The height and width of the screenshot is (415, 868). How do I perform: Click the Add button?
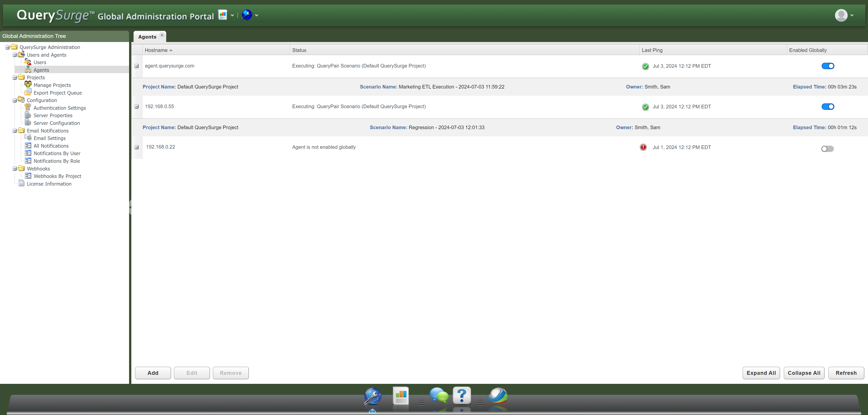[153, 373]
